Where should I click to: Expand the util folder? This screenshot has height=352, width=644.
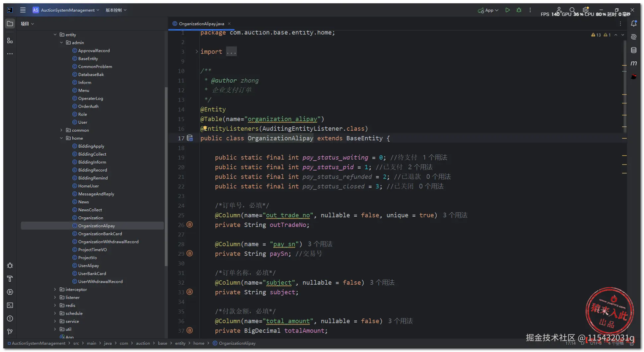point(55,329)
